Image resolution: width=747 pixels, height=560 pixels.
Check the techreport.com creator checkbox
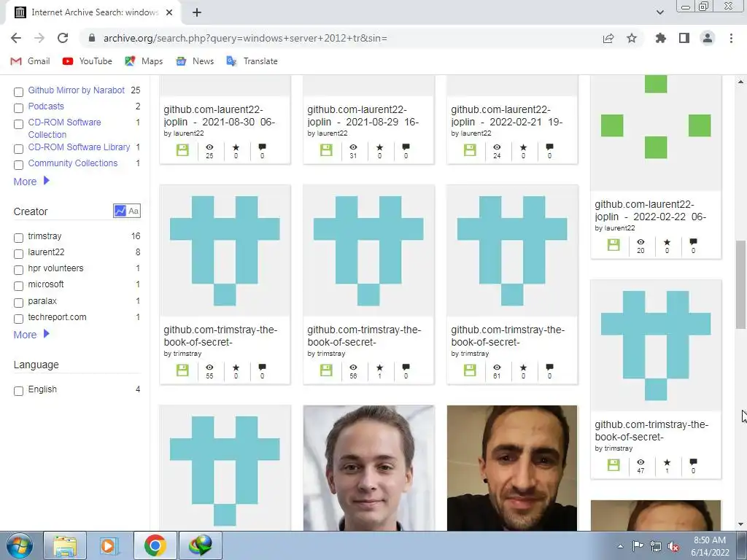pyautogui.click(x=18, y=319)
